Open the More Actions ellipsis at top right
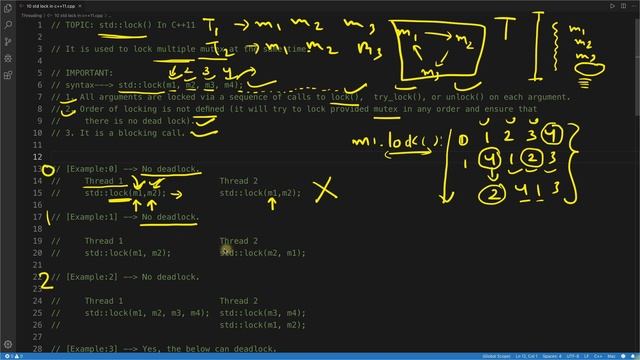Image resolution: width=640 pixels, height=360 pixels. pyautogui.click(x=635, y=6)
